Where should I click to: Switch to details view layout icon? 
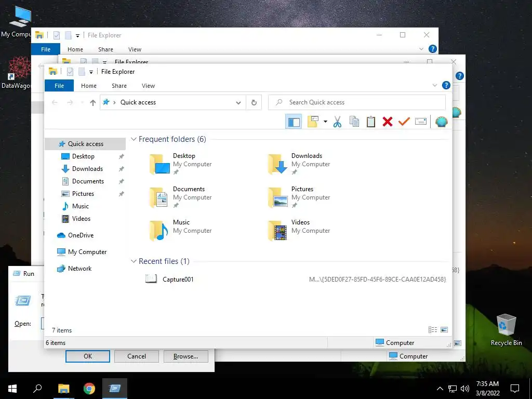point(433,330)
